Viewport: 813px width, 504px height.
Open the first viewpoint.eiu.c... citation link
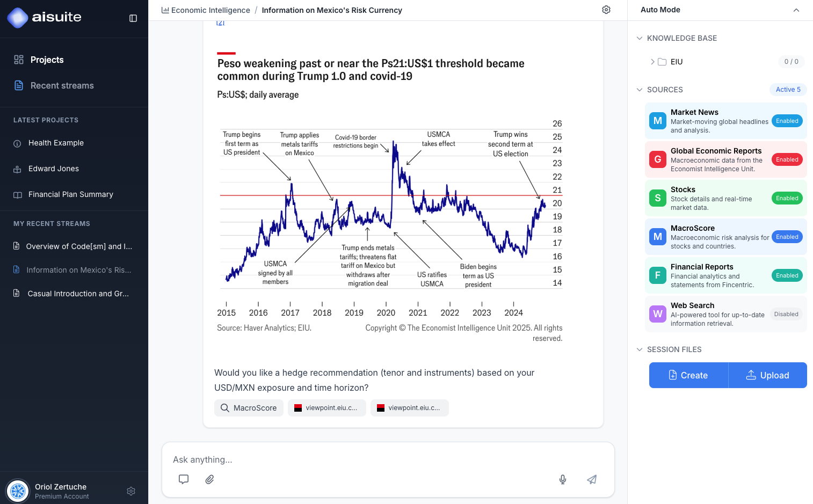(326, 408)
